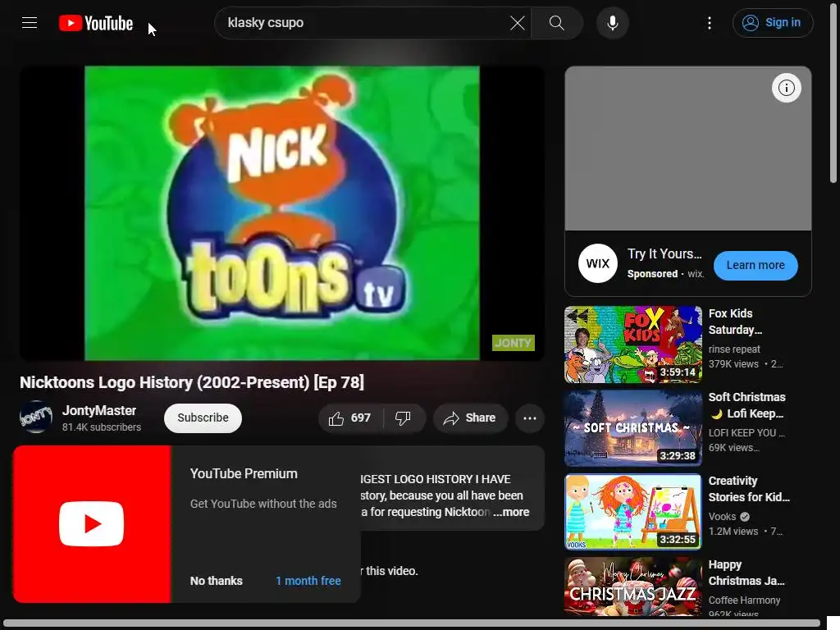Open Fox Kids Saturday video title
Viewport: 840px width, 630px height.
tap(735, 322)
